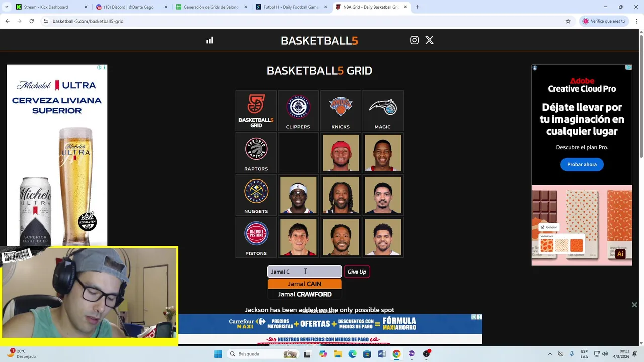Screen dimensions: 644x362
Task: Open Windows Start menu
Action: coord(218,354)
